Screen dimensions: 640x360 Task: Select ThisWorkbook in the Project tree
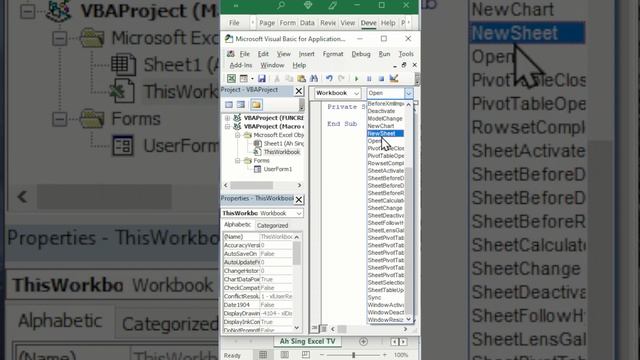point(282,152)
